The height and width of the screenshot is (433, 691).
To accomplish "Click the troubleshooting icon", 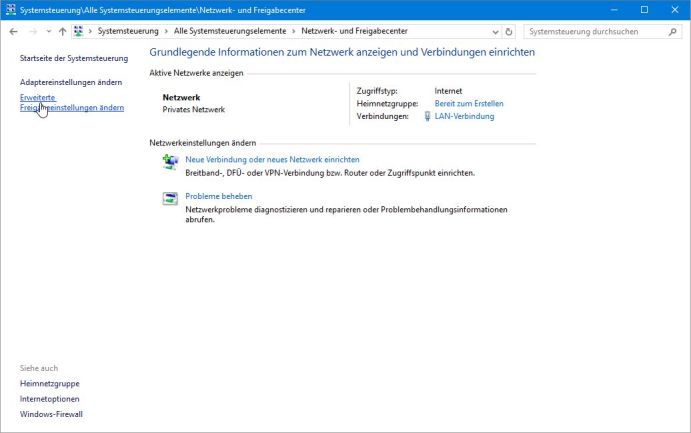I will (170, 199).
